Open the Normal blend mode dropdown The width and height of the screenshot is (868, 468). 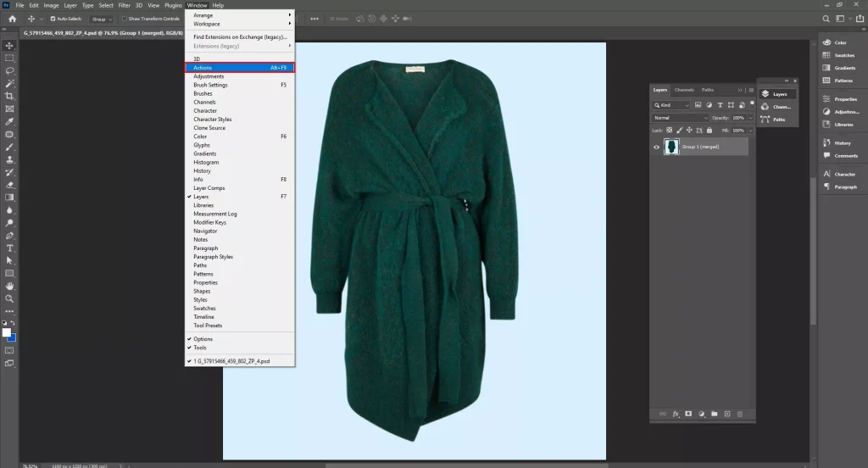[x=680, y=118]
